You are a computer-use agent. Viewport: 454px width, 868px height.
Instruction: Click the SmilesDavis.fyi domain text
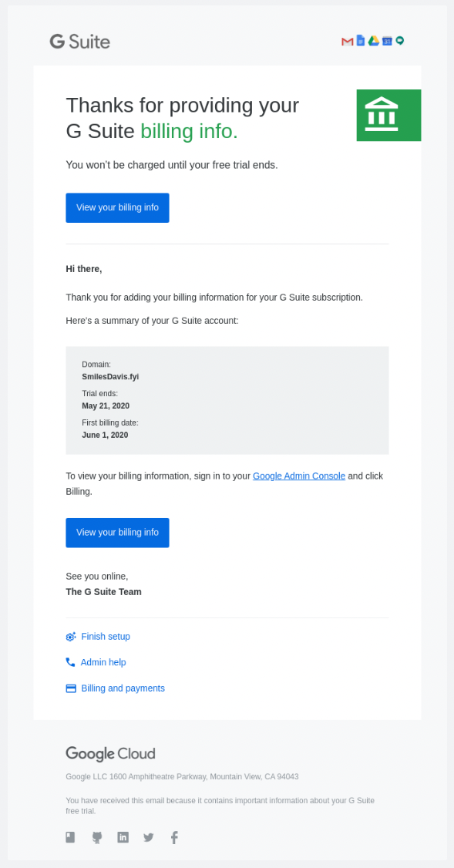pyautogui.click(x=110, y=376)
